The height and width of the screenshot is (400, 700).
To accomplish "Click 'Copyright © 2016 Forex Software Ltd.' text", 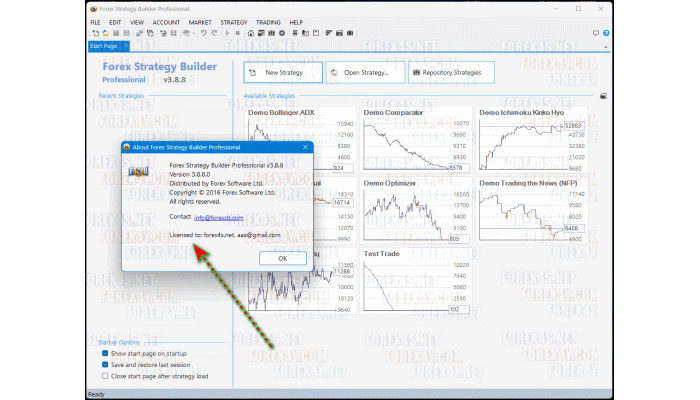I will (222, 192).
